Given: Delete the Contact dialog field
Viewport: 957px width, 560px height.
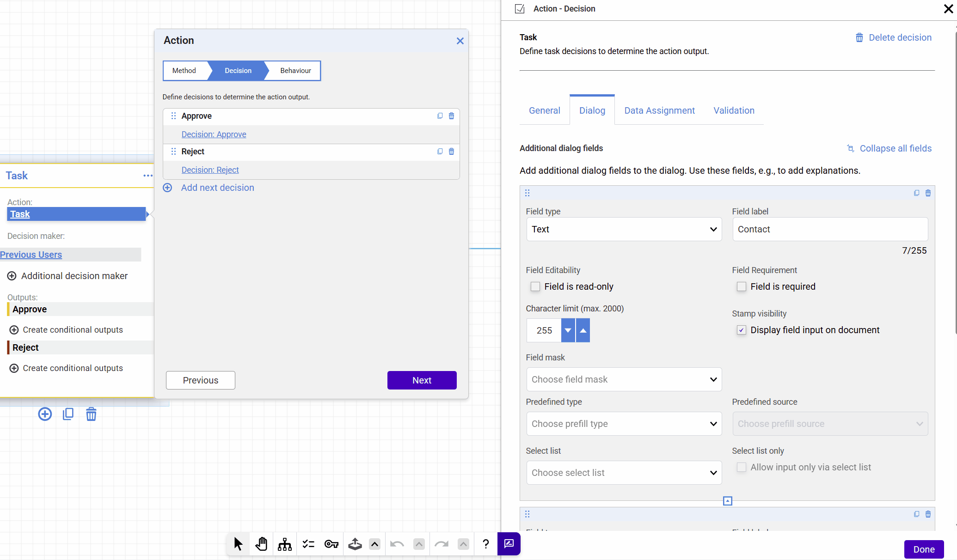Looking at the screenshot, I should 928,193.
